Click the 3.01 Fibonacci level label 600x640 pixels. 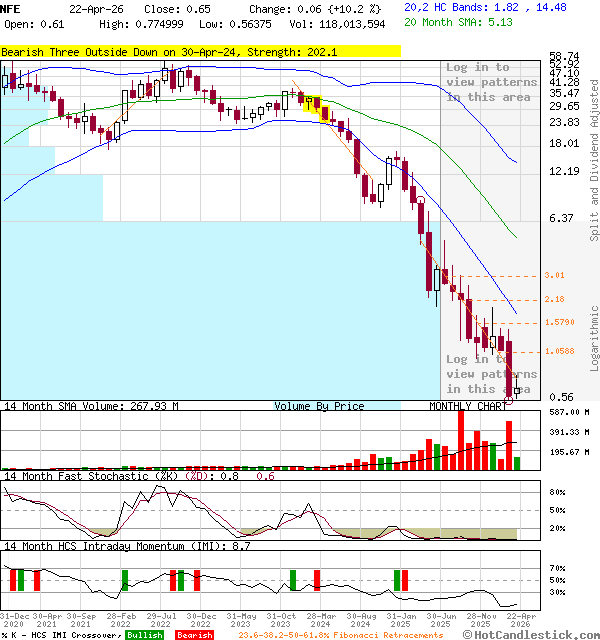click(x=554, y=275)
